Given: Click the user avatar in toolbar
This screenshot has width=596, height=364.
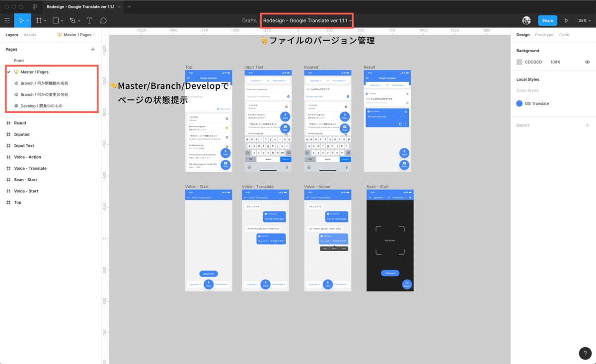Looking at the screenshot, I should [526, 20].
